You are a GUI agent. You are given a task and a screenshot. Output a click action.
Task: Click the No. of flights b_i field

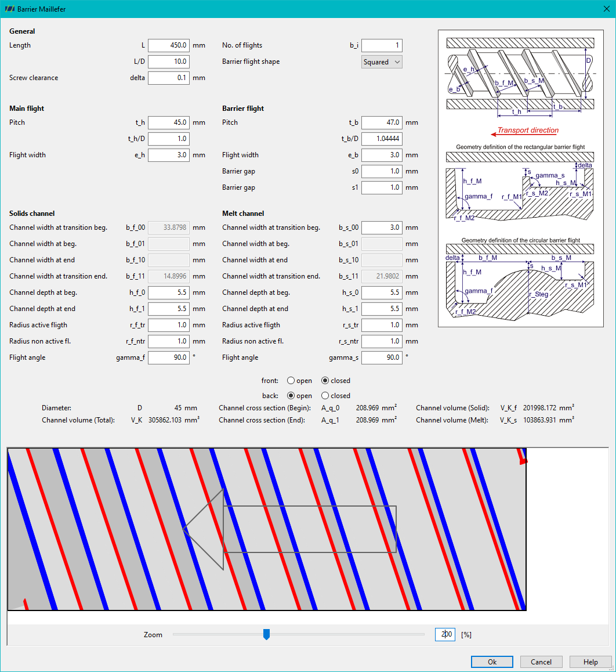[382, 45]
